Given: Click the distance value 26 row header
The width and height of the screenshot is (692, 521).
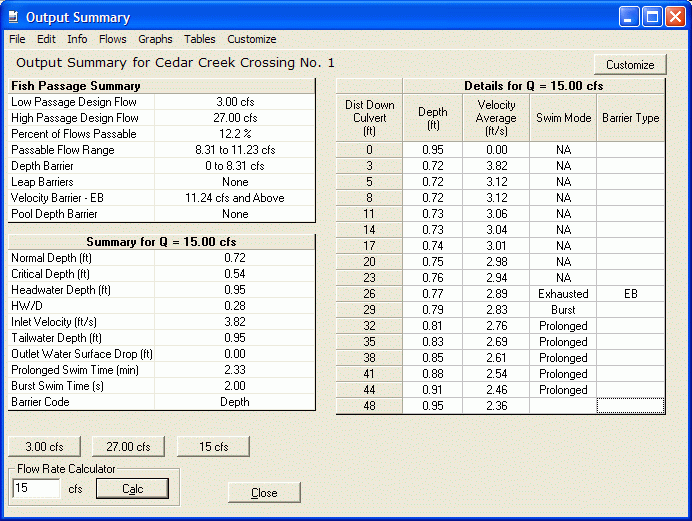Looking at the screenshot, I should (369, 294).
